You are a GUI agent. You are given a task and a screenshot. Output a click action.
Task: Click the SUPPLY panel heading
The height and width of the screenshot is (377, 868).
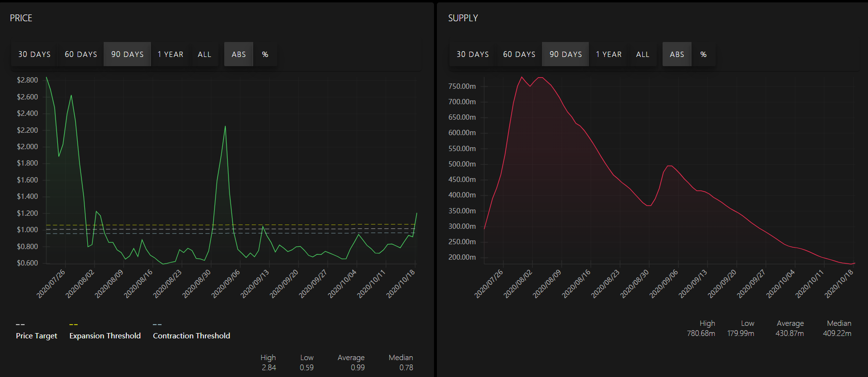(x=463, y=18)
